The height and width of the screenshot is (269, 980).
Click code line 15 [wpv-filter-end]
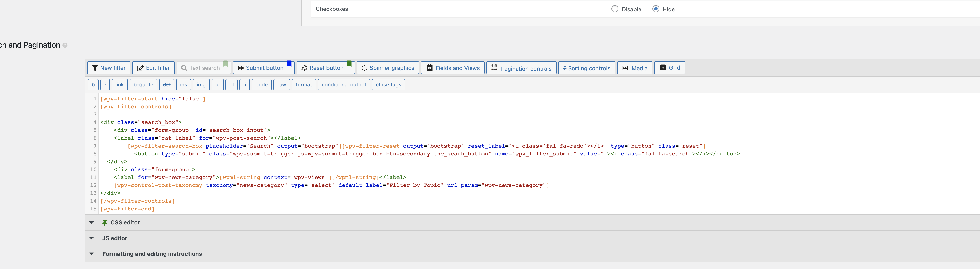tap(127, 209)
